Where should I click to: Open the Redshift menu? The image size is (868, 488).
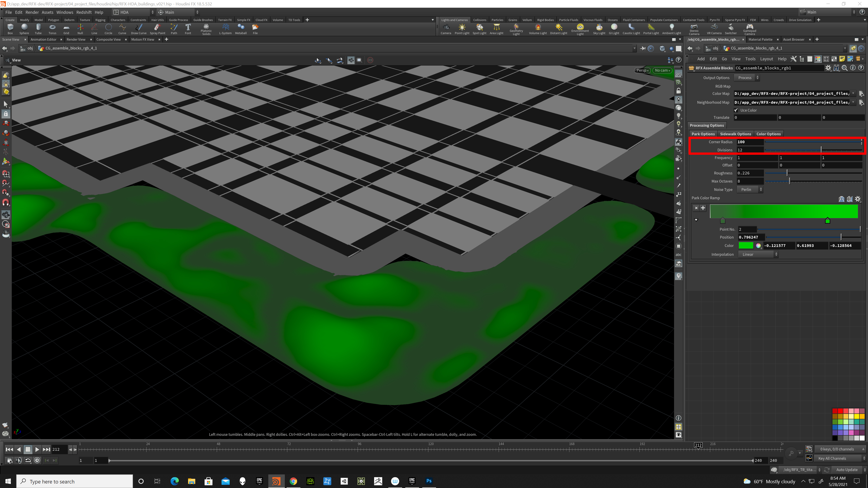point(84,12)
